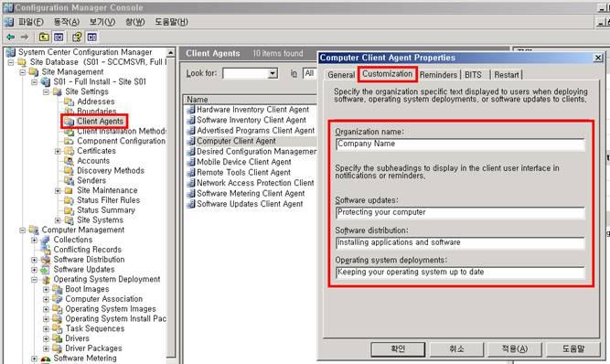610x364 pixels.
Task: Switch to the BITS tab
Action: [x=473, y=75]
